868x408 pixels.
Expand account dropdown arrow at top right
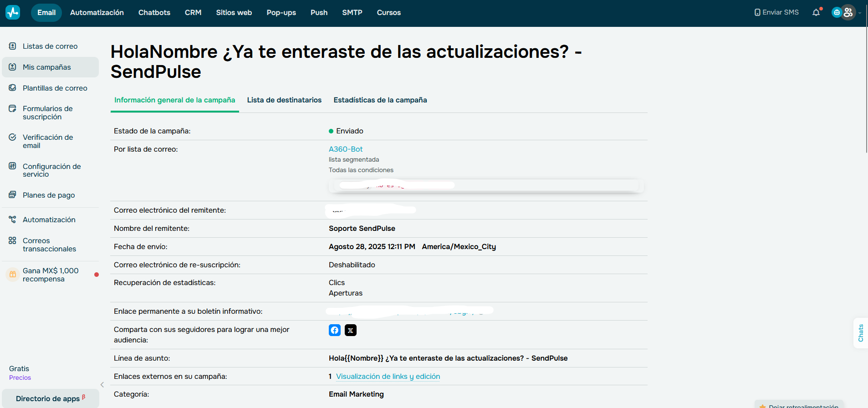click(x=860, y=13)
